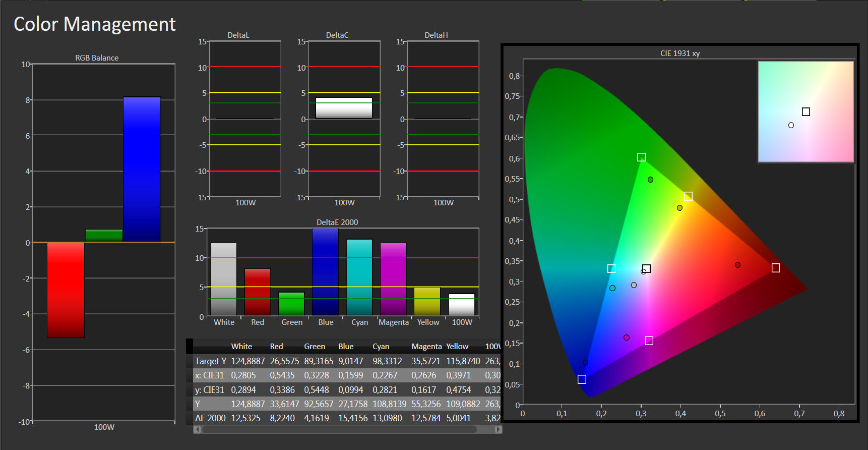Image resolution: width=868 pixels, height=450 pixels.
Task: Click the Green bar in DeltaE 2000 chart
Action: pyautogui.click(x=291, y=304)
